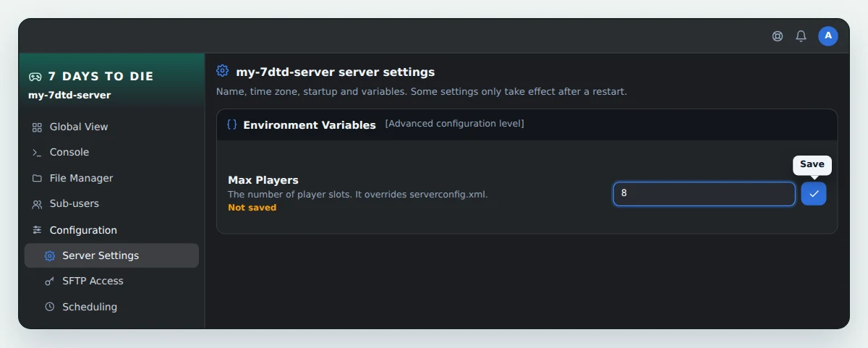This screenshot has width=868, height=348.
Task: Open notifications bell icon
Action: (x=801, y=36)
